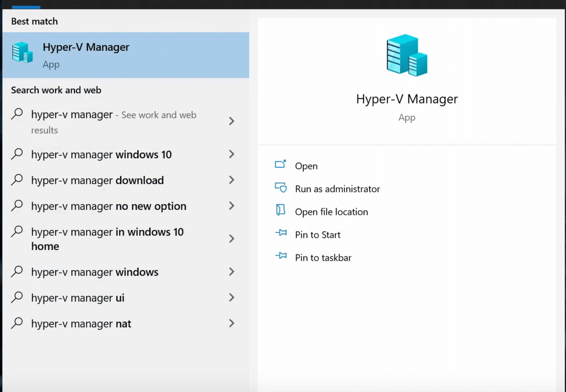
Task: Select 'hyper-v manager no new option' suggestion
Action: [126, 206]
